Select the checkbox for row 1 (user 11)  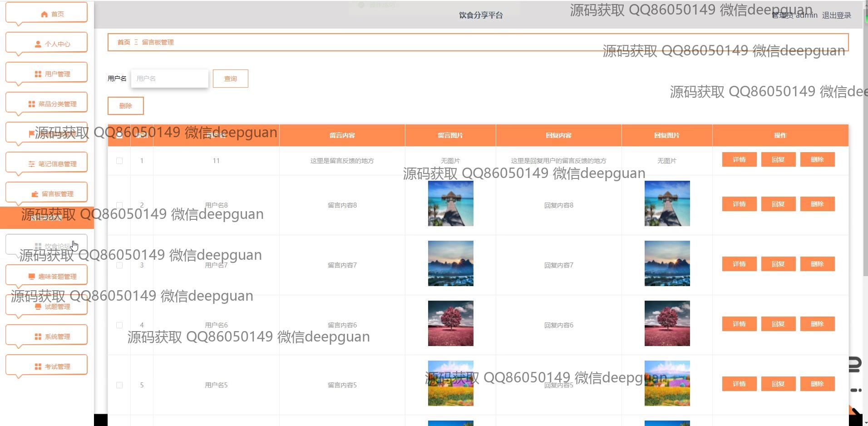point(119,161)
